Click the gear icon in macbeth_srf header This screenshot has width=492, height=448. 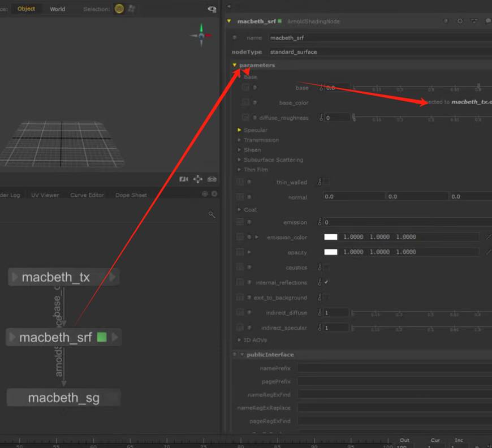[460, 21]
